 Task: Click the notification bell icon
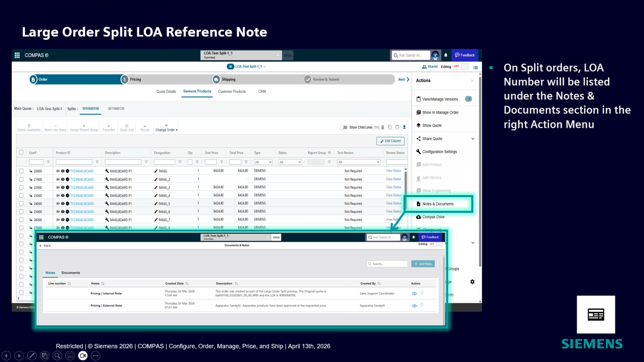(x=446, y=56)
